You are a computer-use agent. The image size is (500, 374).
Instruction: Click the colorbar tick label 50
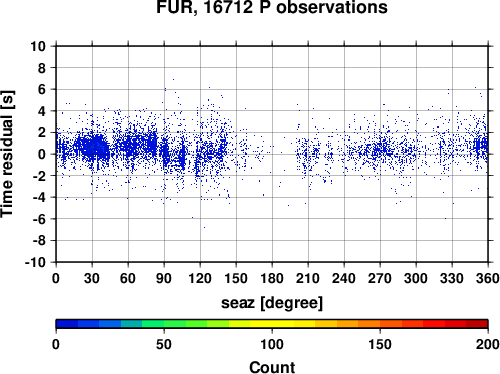click(x=164, y=344)
